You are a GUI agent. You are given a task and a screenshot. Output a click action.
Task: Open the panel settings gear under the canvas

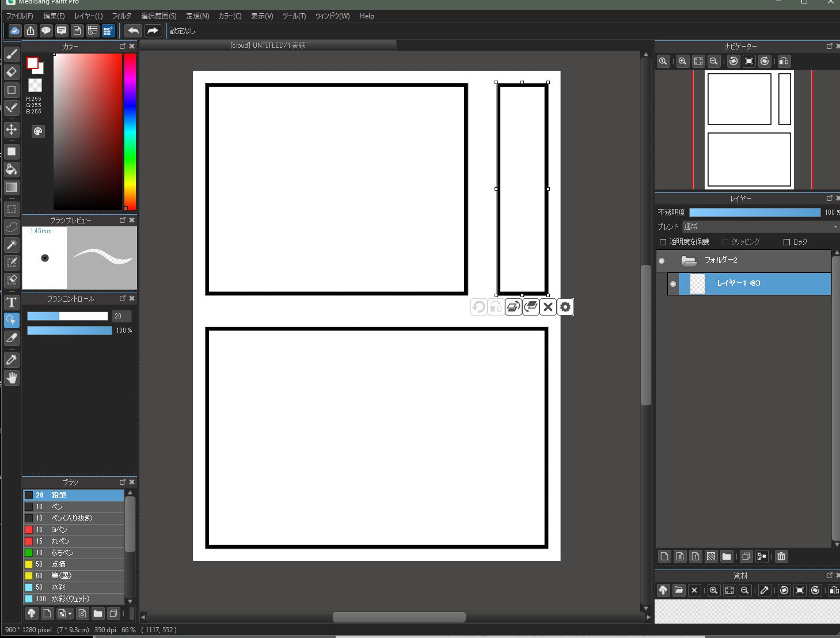(x=565, y=307)
